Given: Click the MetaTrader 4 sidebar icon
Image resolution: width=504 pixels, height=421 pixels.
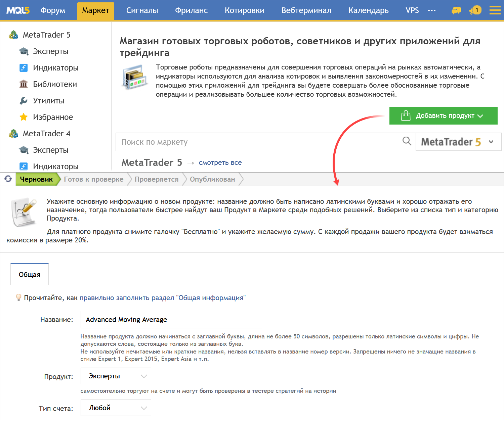Looking at the screenshot, I should [13, 134].
